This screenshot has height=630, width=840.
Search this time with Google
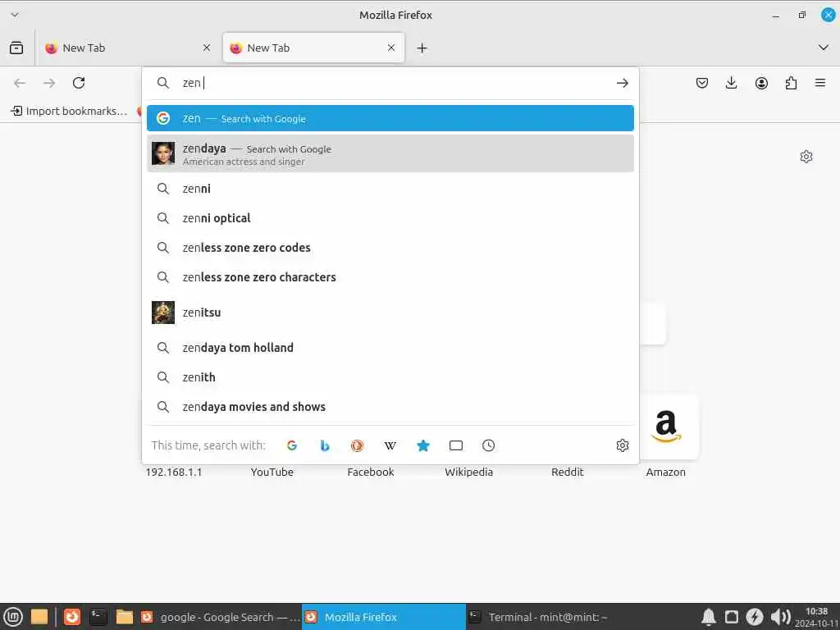coord(292,445)
